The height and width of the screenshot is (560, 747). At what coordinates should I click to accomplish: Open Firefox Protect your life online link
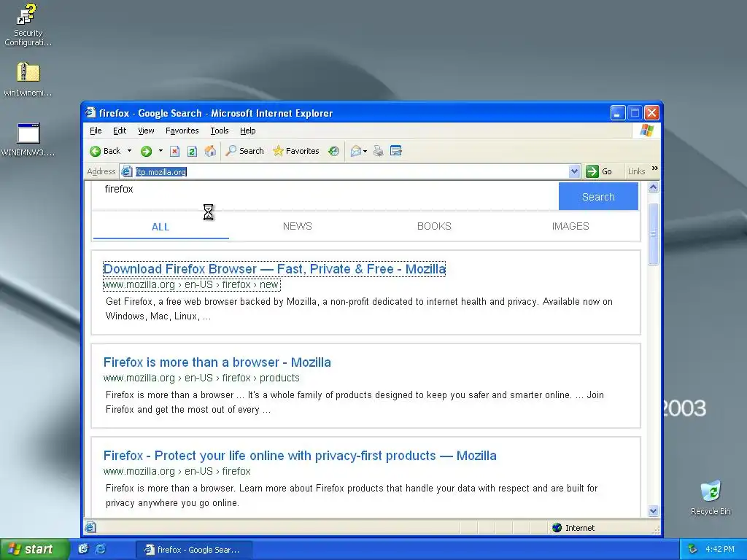300,456
